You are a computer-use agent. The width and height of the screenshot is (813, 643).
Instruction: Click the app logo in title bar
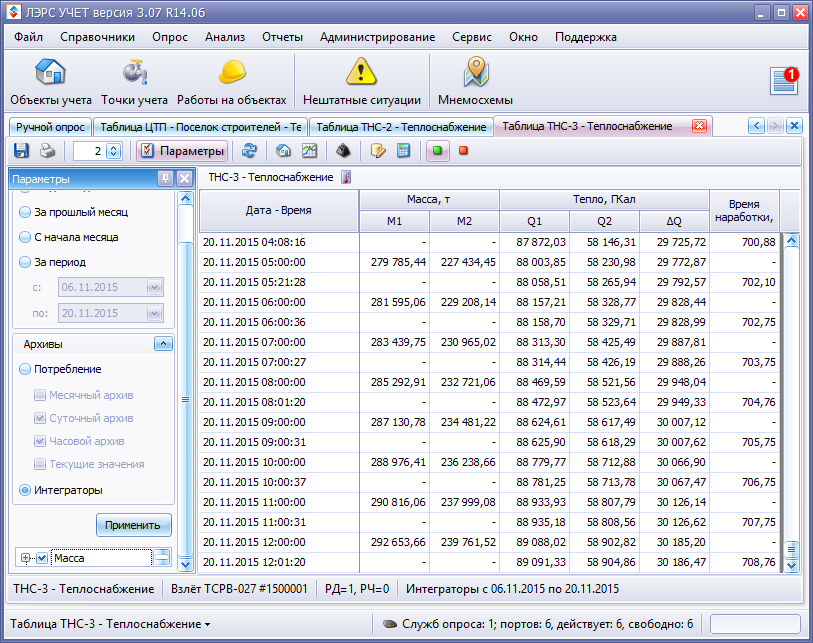[x=14, y=12]
